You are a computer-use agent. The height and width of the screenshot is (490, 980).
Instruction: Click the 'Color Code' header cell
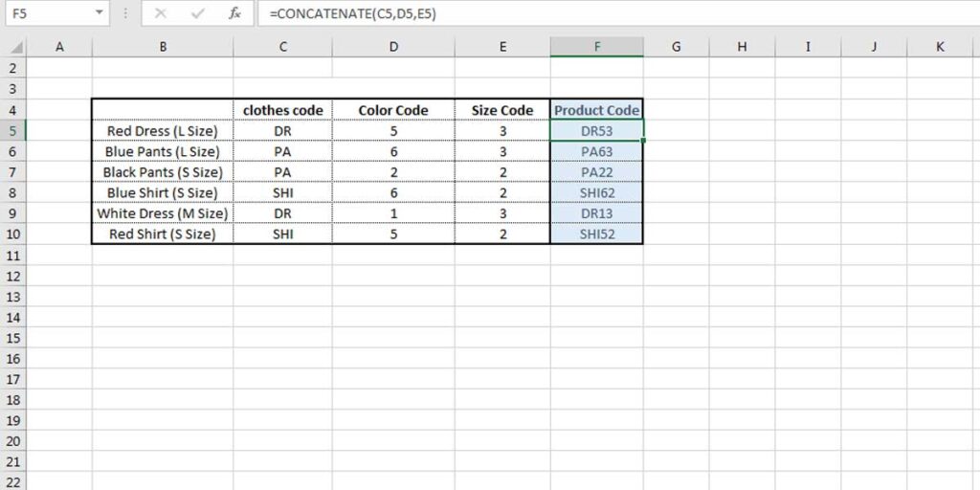(393, 110)
